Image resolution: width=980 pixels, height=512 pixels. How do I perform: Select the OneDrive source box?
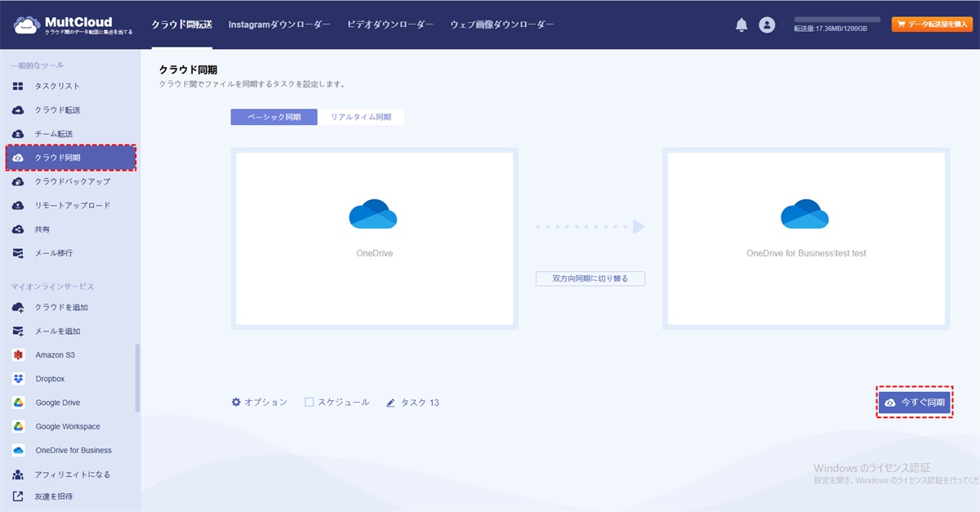tap(374, 238)
